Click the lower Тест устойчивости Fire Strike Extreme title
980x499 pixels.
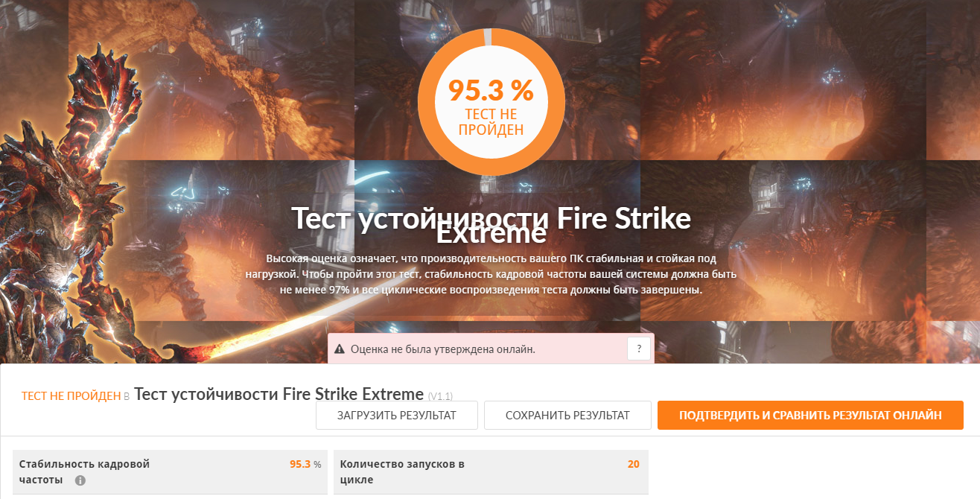[279, 394]
